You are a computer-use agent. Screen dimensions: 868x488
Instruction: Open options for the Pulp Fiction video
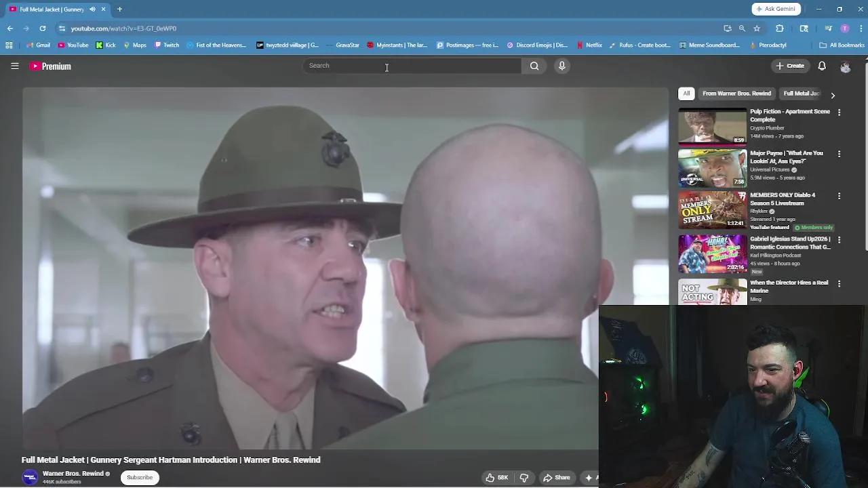tap(839, 113)
